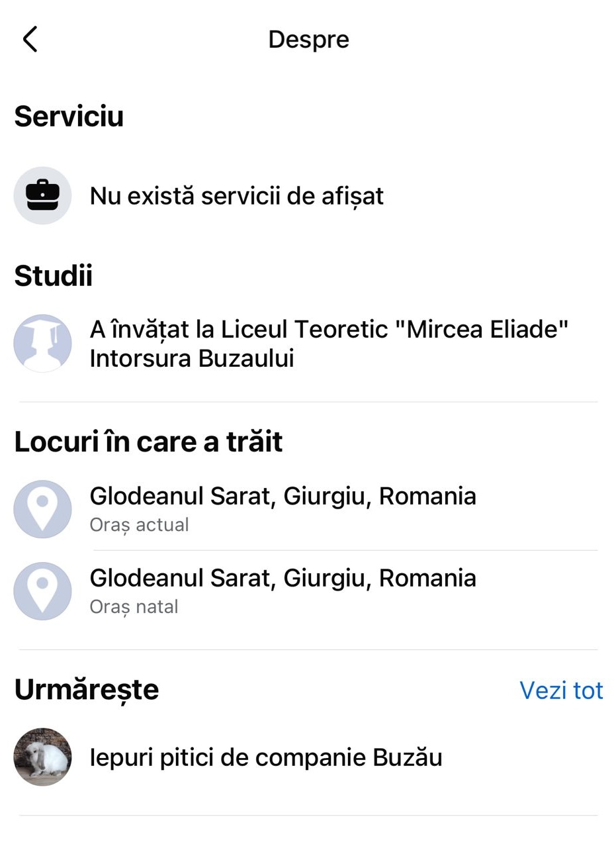616x854 pixels.
Task: Tap the location pin beside Oraș natal
Action: click(x=42, y=591)
